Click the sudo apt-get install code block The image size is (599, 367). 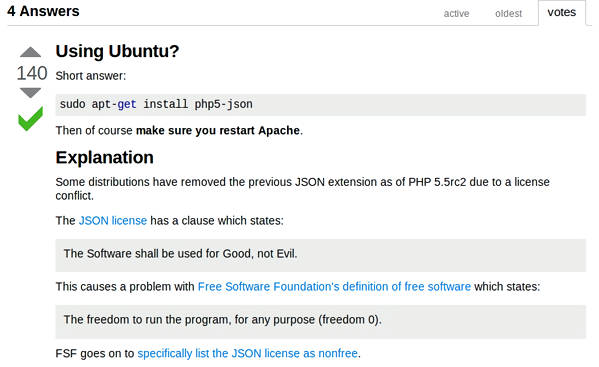[x=321, y=105]
